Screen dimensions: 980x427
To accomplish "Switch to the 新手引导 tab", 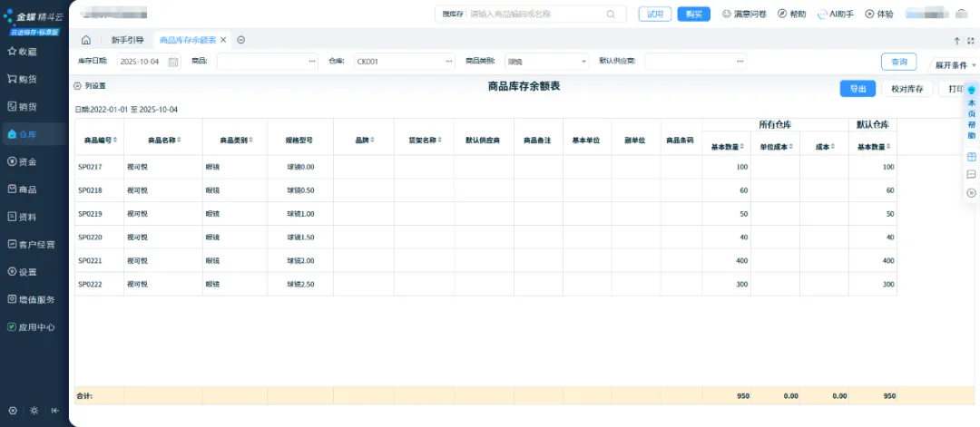I will (x=127, y=40).
